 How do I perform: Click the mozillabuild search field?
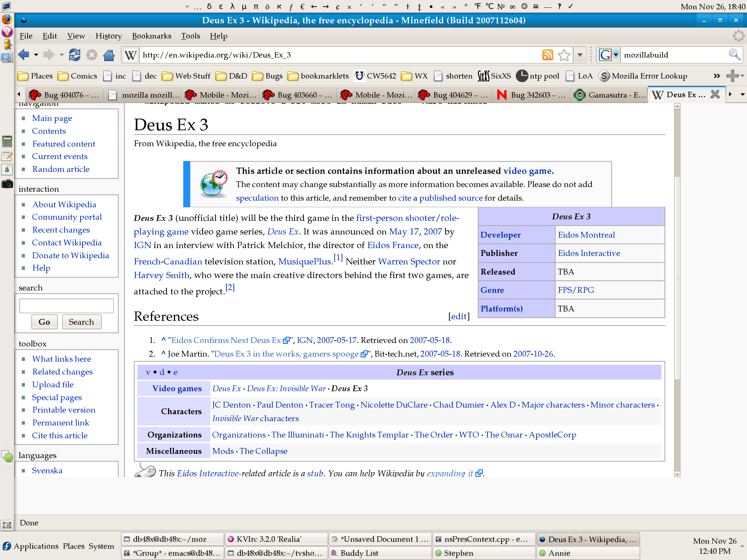[675, 55]
